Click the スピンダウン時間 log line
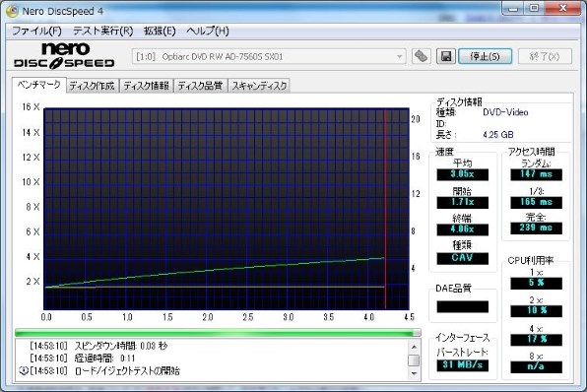 [x=98, y=346]
